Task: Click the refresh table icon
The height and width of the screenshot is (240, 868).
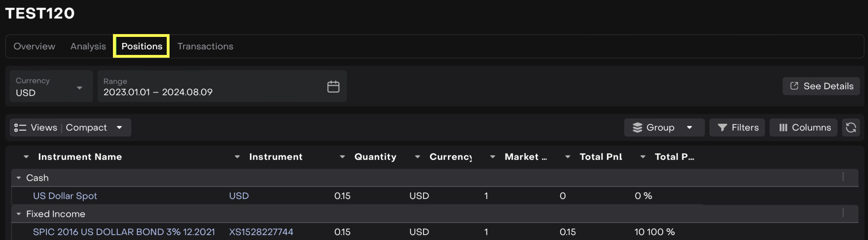Action: [851, 127]
